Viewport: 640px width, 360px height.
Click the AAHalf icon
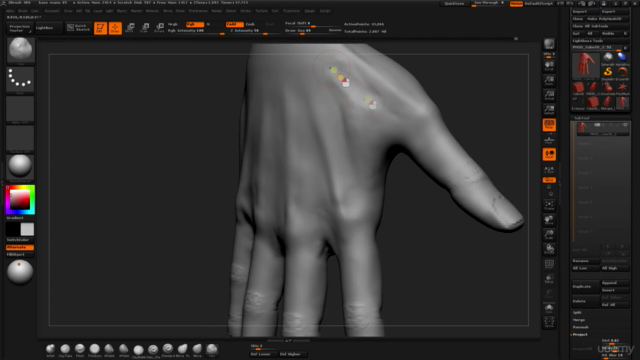tap(549, 110)
